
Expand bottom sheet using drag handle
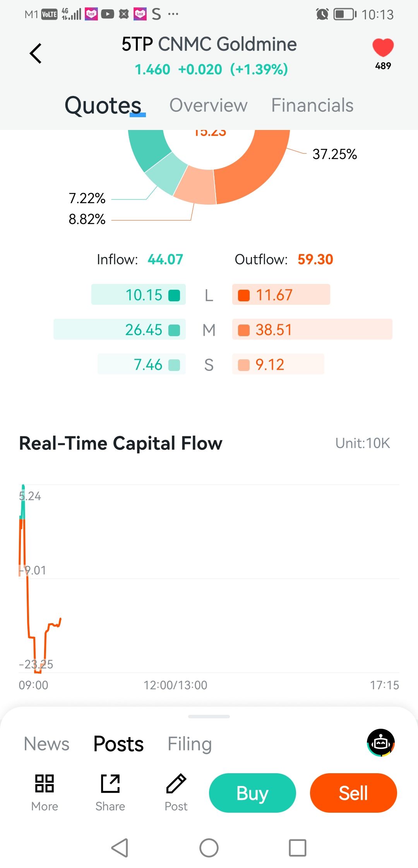pyautogui.click(x=209, y=716)
